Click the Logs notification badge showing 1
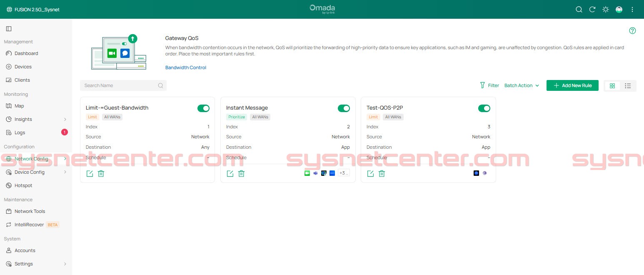Viewport: 644px width, 275px height. click(65, 132)
